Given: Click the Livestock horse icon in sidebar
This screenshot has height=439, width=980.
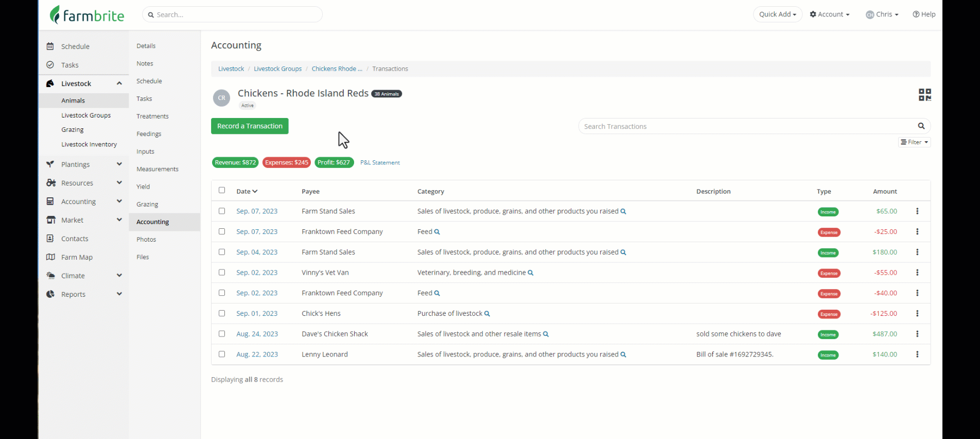Looking at the screenshot, I should point(50,83).
